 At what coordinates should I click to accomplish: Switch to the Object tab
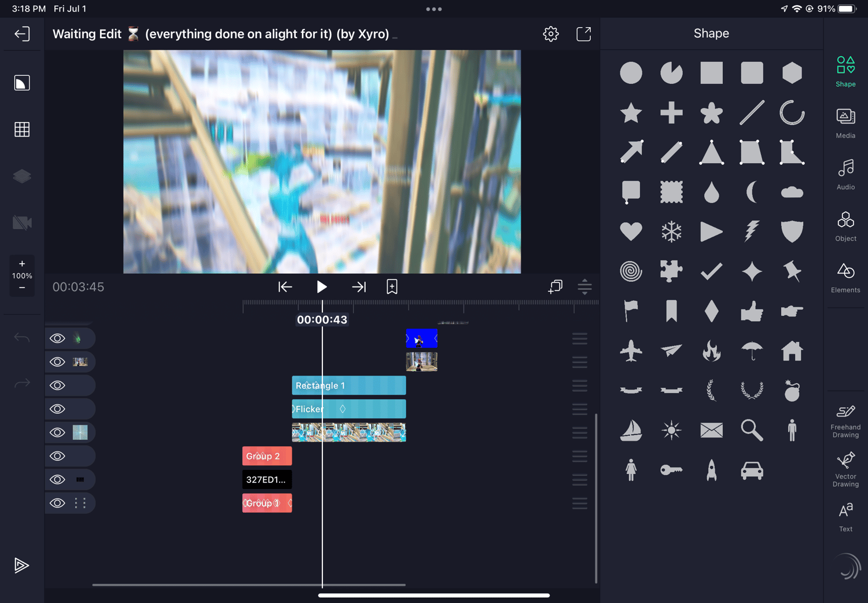click(x=845, y=226)
